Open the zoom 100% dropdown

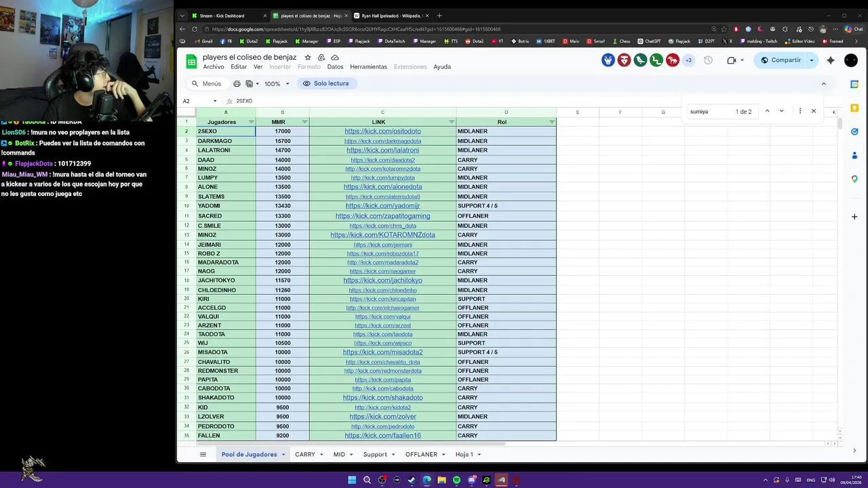[x=277, y=84]
